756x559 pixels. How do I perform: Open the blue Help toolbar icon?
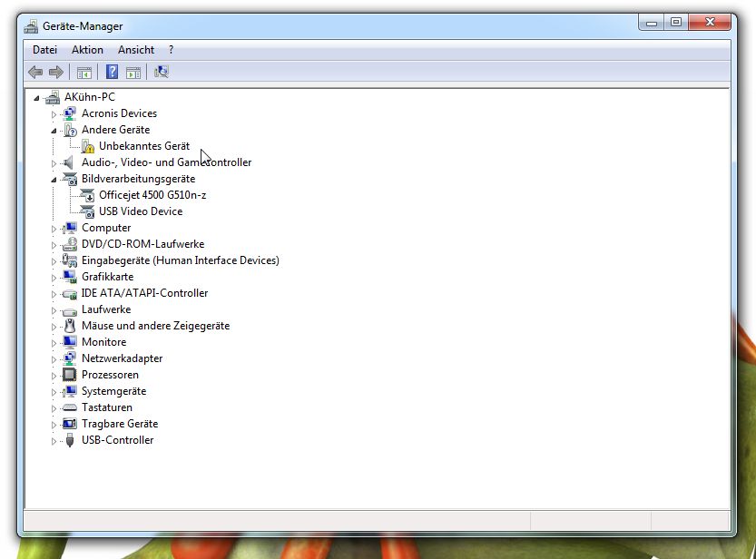click(112, 73)
